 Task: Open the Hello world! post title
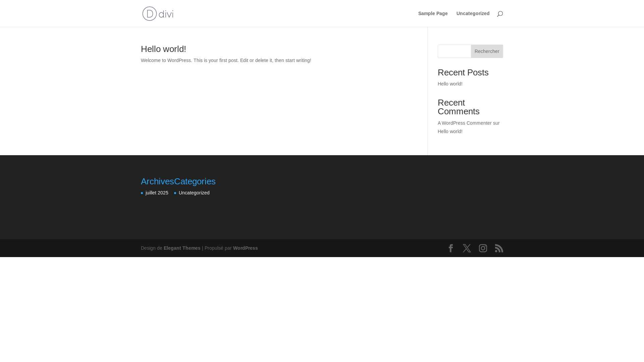pos(163,49)
